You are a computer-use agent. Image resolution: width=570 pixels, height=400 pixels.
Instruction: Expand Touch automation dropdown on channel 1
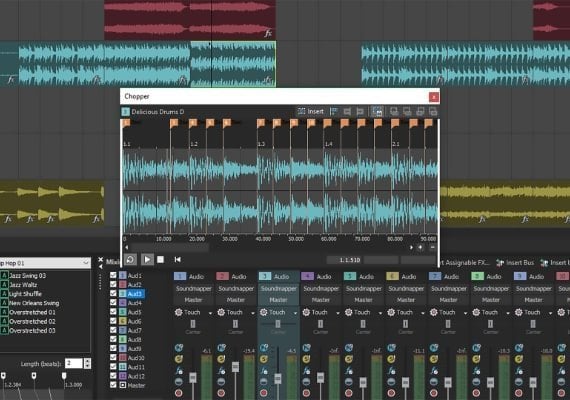[210, 313]
